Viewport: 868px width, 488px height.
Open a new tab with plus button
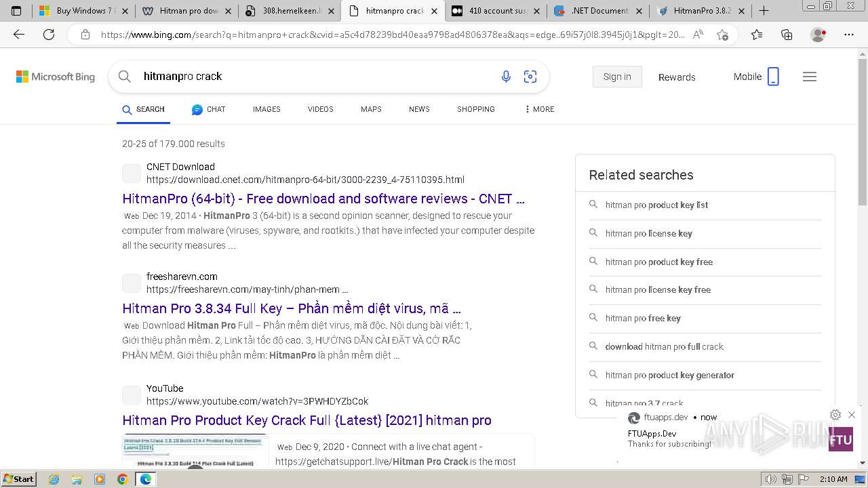pyautogui.click(x=764, y=11)
